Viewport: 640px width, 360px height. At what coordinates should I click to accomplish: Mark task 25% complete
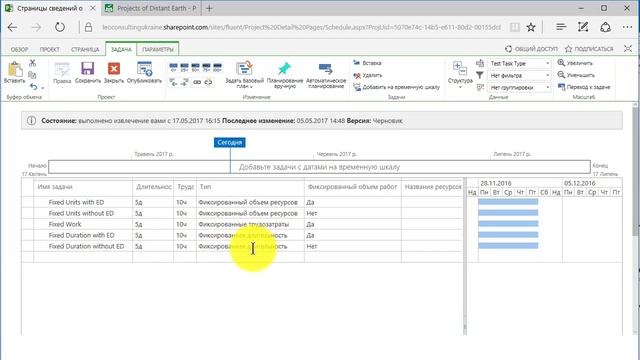pos(184,67)
